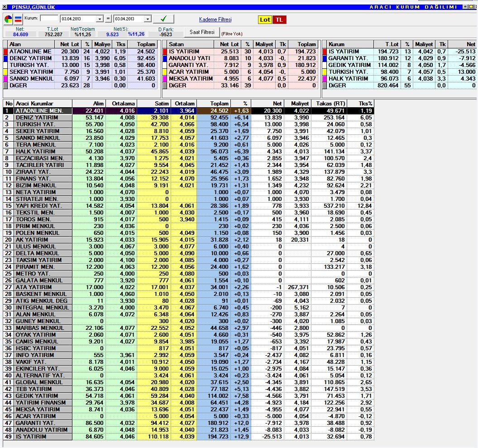Click the red-blue bar list icon
This screenshot has height=448, width=478.
pyautogui.click(x=18, y=19)
